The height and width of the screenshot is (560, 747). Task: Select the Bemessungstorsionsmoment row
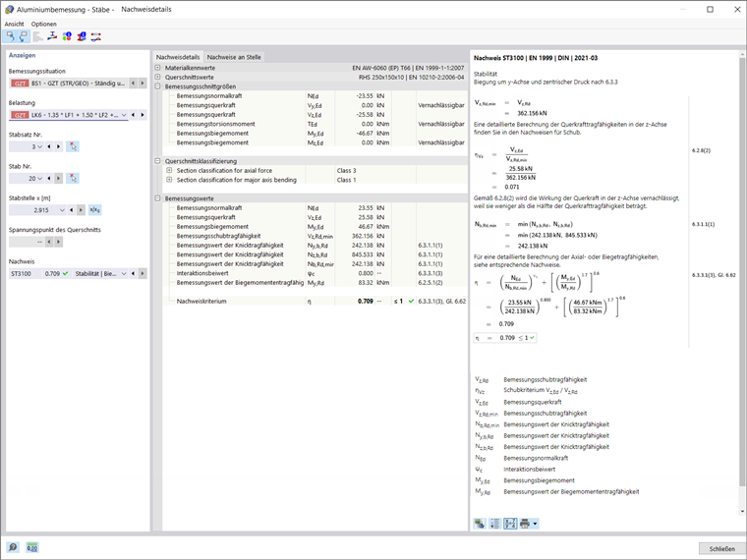(x=316, y=124)
